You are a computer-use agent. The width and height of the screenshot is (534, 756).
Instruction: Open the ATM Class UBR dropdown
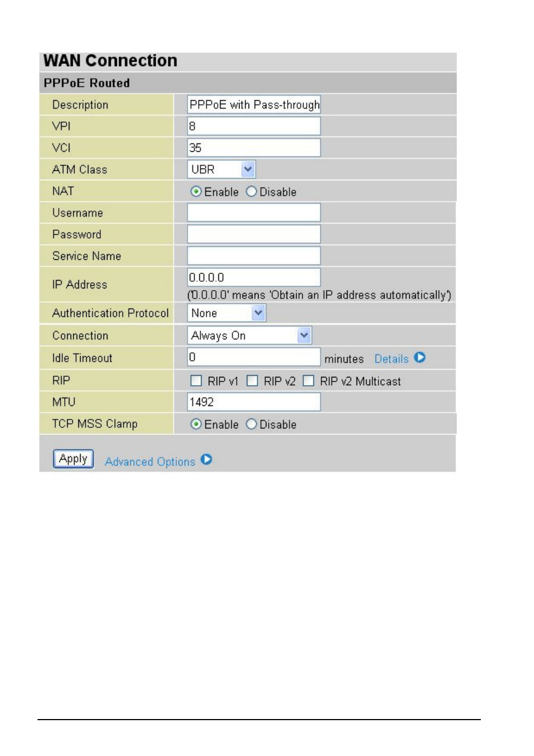[222, 169]
